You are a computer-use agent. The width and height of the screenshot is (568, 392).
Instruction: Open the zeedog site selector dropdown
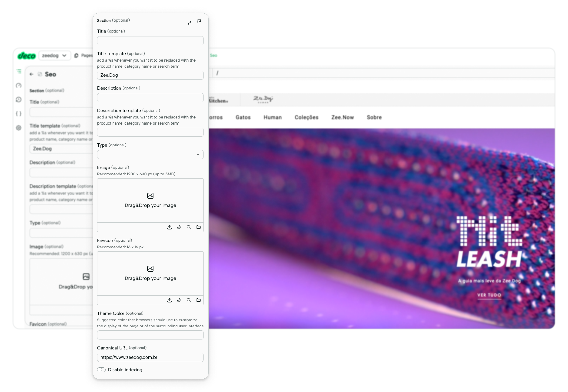(55, 55)
